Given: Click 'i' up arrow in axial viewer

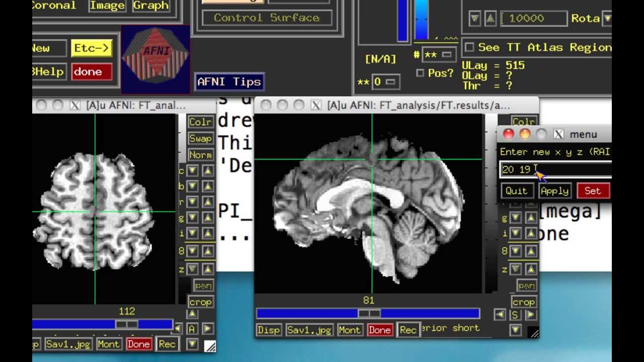Looking at the screenshot, I should 208,233.
